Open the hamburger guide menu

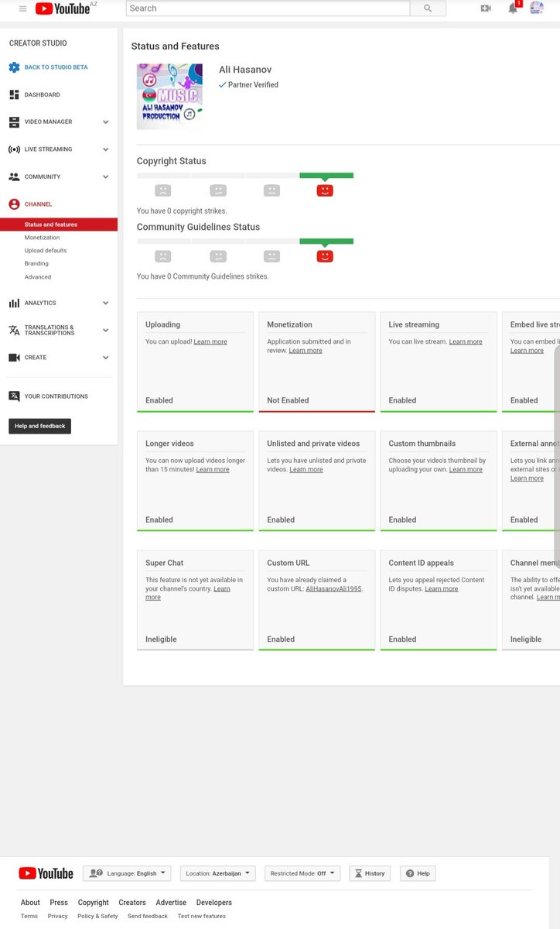point(22,9)
